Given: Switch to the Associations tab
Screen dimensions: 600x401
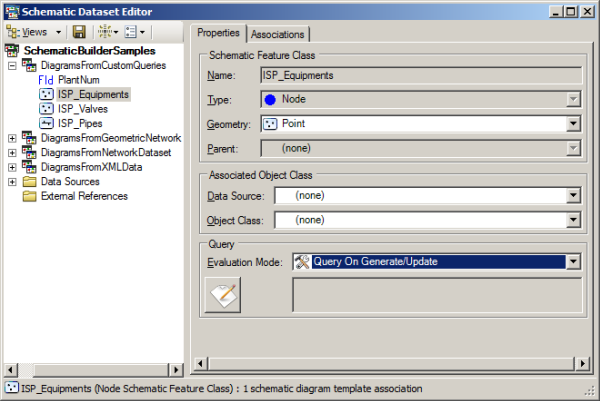Looking at the screenshot, I should coord(278,34).
